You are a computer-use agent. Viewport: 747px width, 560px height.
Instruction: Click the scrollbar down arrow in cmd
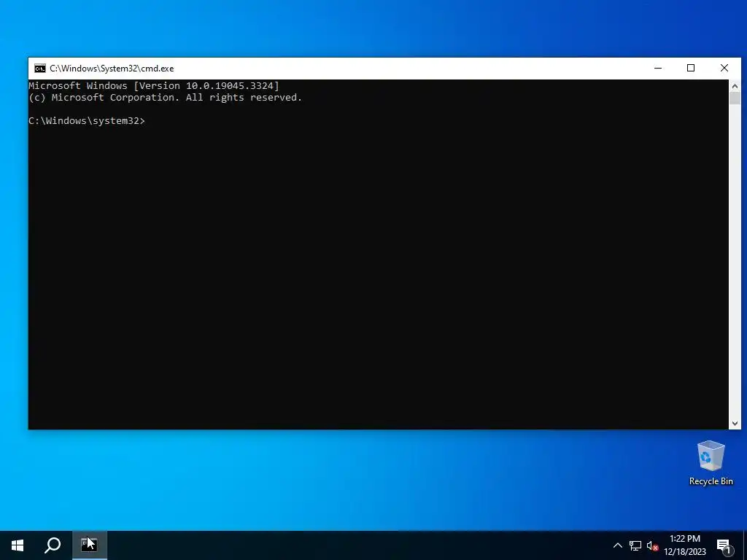pos(735,423)
